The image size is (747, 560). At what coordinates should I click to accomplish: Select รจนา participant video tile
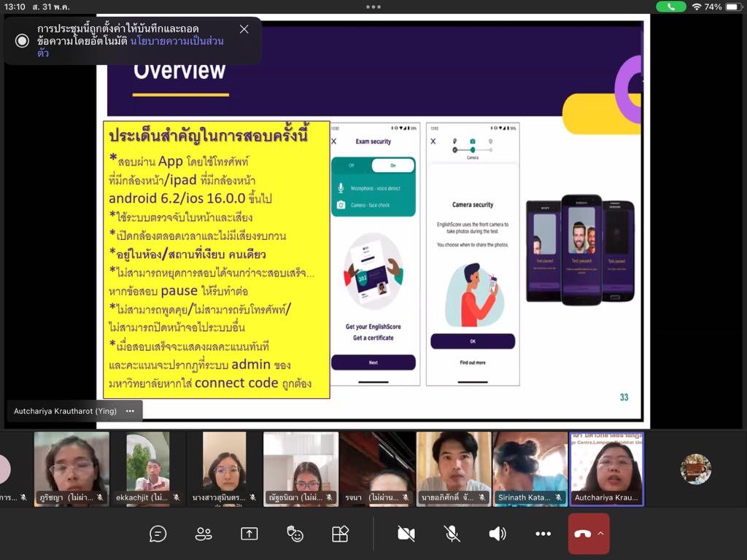coord(377,469)
